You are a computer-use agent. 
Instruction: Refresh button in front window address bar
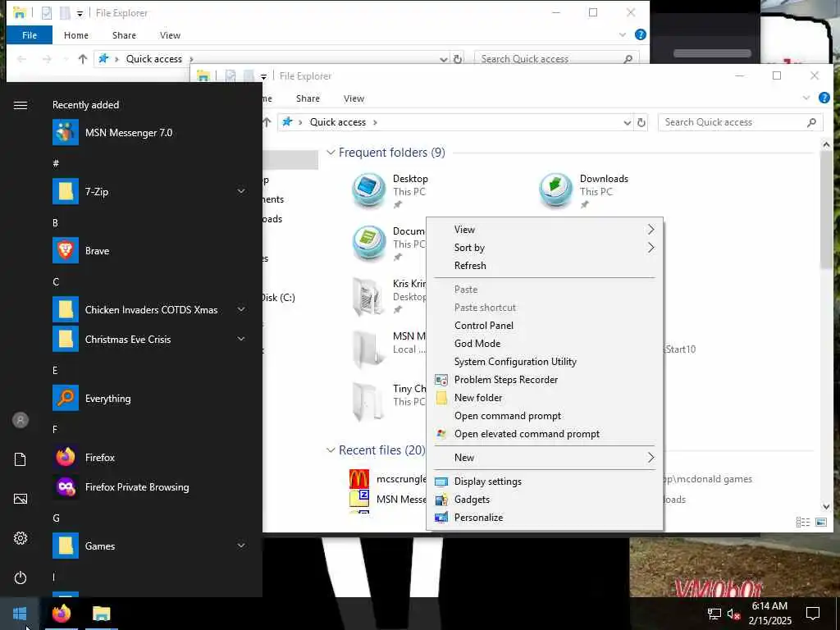[641, 122]
